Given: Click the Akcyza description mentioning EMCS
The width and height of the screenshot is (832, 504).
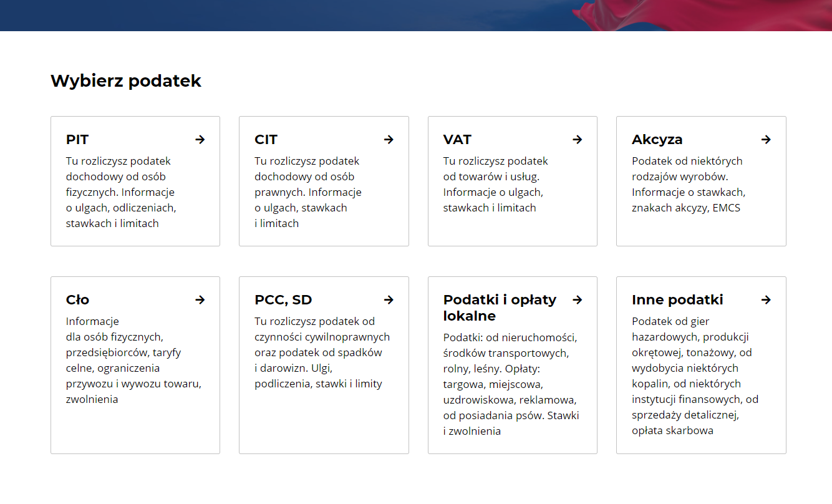Looking at the screenshot, I should (x=689, y=185).
